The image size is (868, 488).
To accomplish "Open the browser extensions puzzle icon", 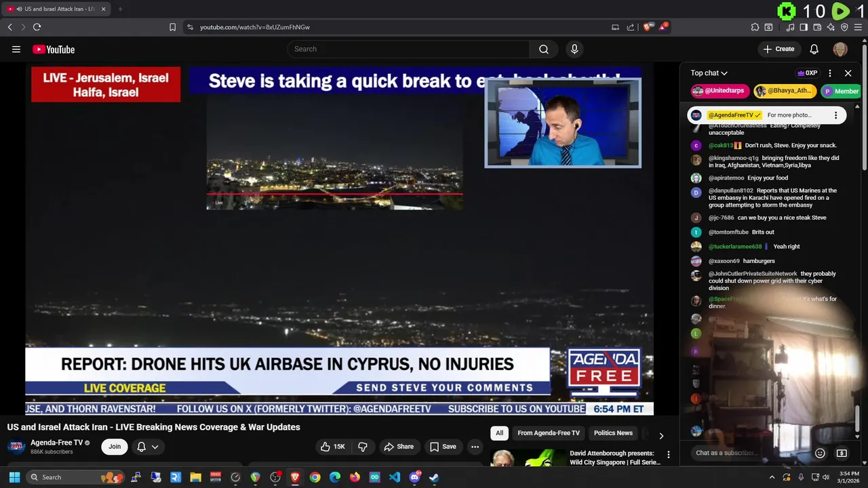I will 755,27.
